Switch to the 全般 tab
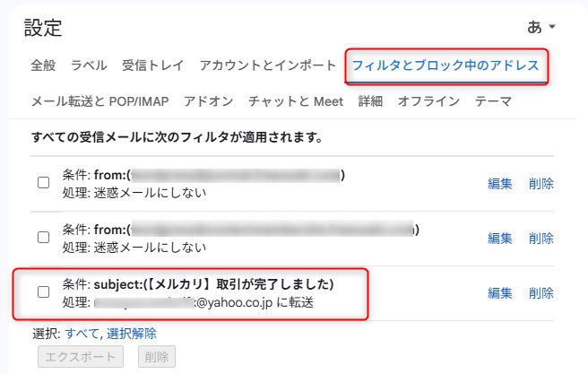 point(43,65)
